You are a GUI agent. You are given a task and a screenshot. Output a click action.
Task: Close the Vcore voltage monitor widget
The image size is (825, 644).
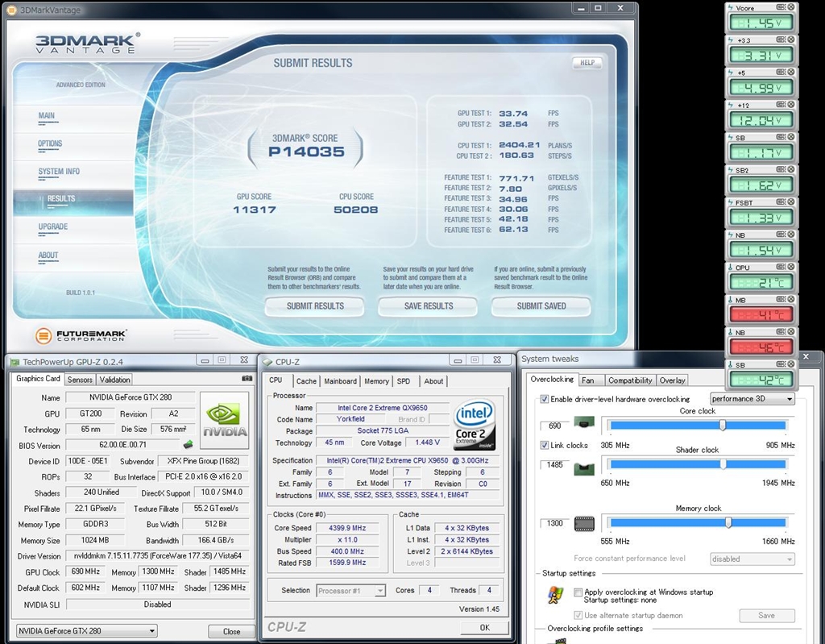click(x=791, y=7)
